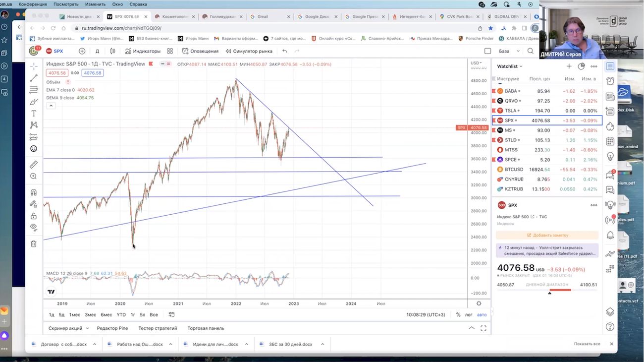This screenshot has height=362, width=644.
Task: Activate the zoom-in tool
Action: tap(34, 176)
